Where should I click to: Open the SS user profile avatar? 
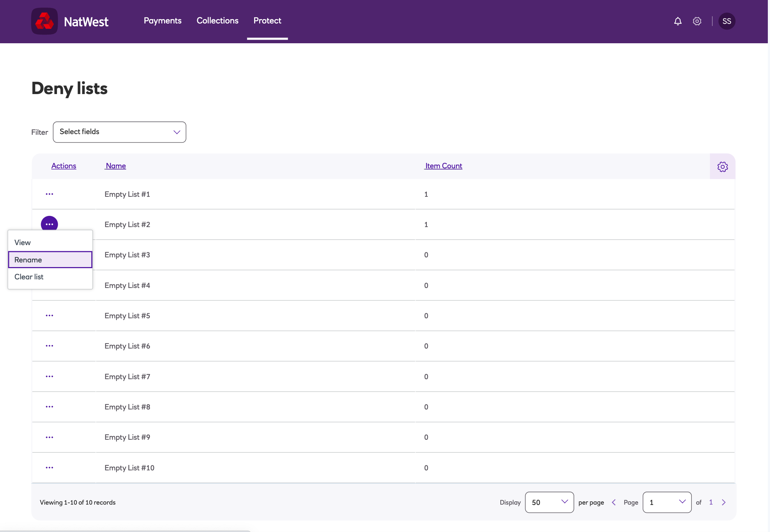click(727, 21)
